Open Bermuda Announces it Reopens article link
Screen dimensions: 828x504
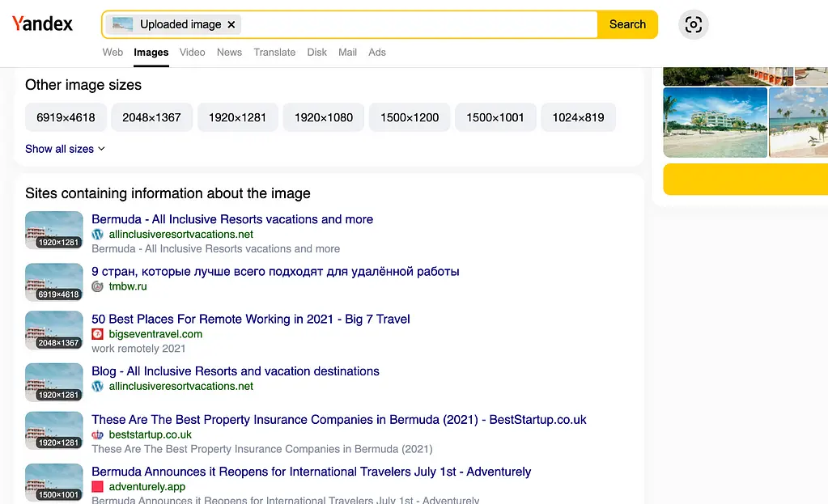311,472
